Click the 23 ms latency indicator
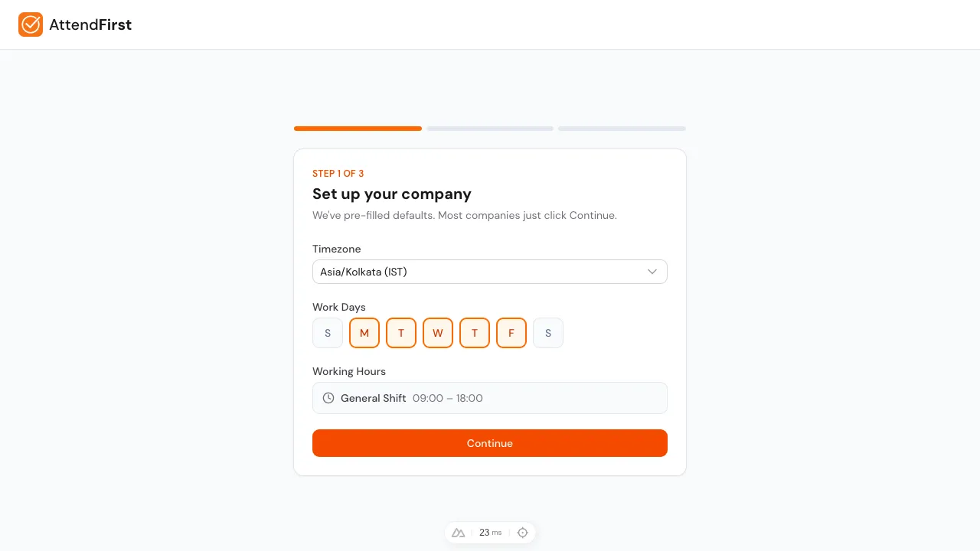The image size is (980, 551). [x=490, y=533]
